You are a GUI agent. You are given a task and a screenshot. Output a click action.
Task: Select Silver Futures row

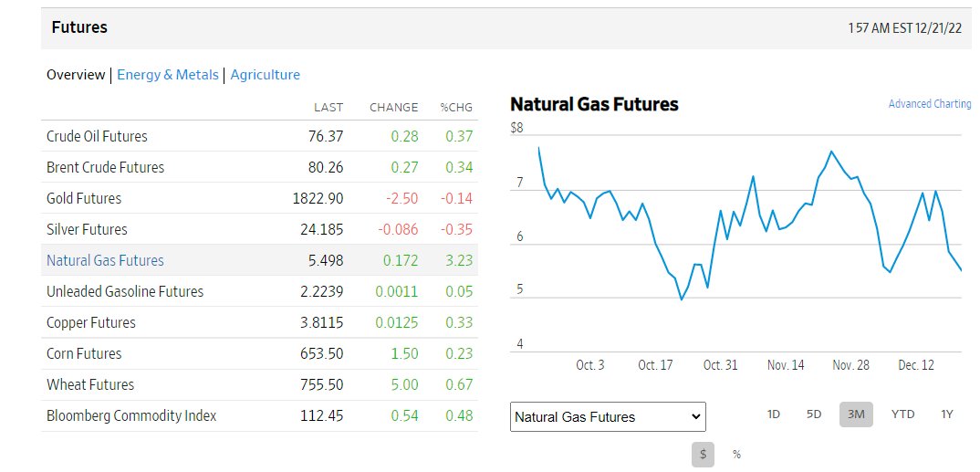pyautogui.click(x=259, y=229)
